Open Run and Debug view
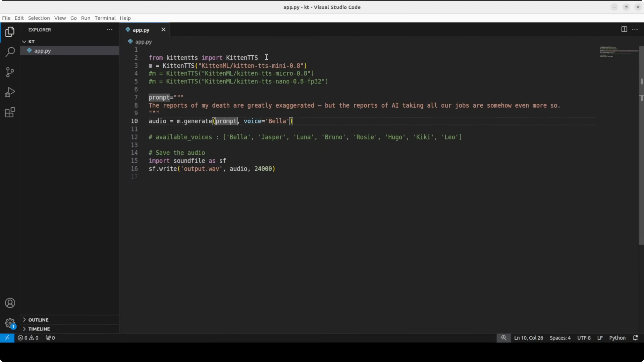The image size is (644, 362). 10,92
